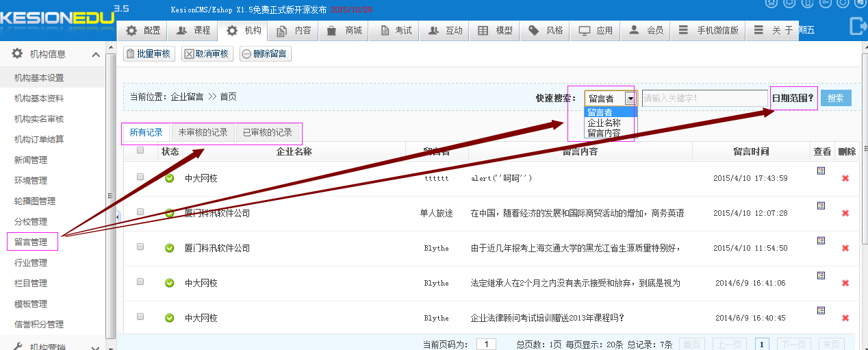Click the logout icon at top right

click(856, 26)
